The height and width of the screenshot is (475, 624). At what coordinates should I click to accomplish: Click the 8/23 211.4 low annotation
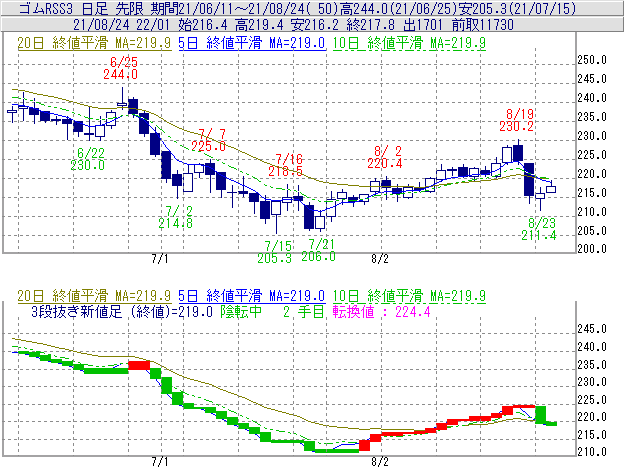(x=539, y=229)
